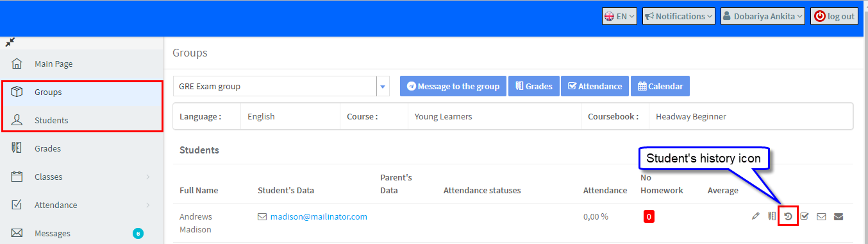Open GRE Exam group selector arrow

click(x=383, y=87)
